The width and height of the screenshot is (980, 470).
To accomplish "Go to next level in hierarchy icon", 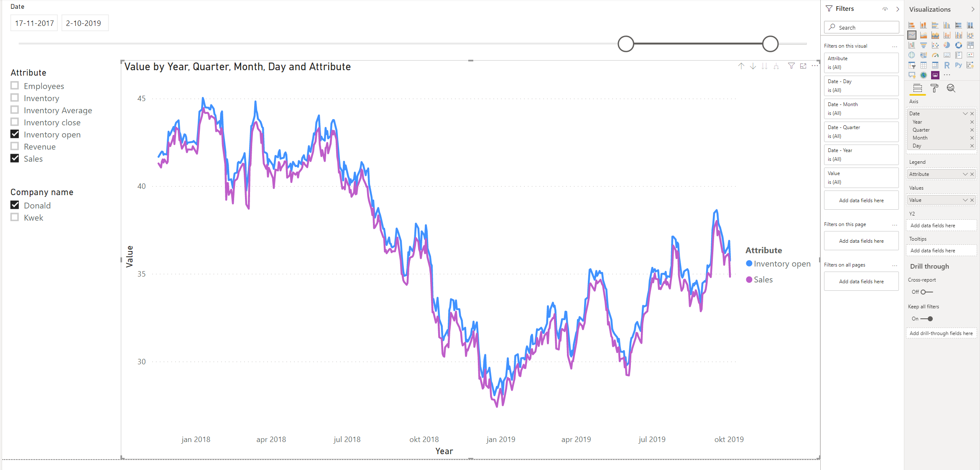I will (x=765, y=66).
